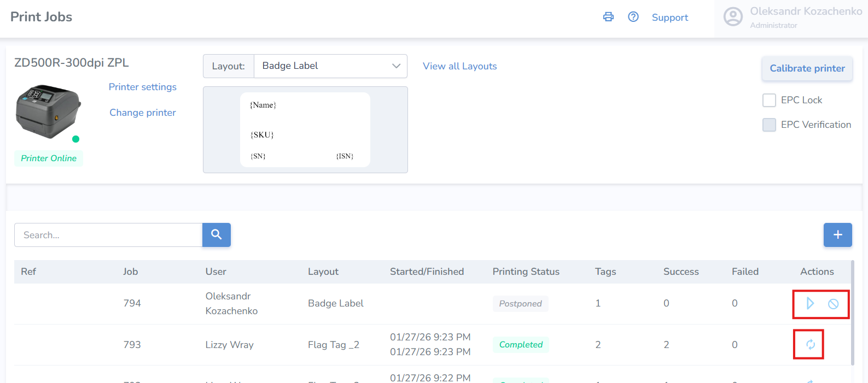The image size is (868, 383).
Task: Add a new print job with plus button
Action: pyautogui.click(x=837, y=235)
